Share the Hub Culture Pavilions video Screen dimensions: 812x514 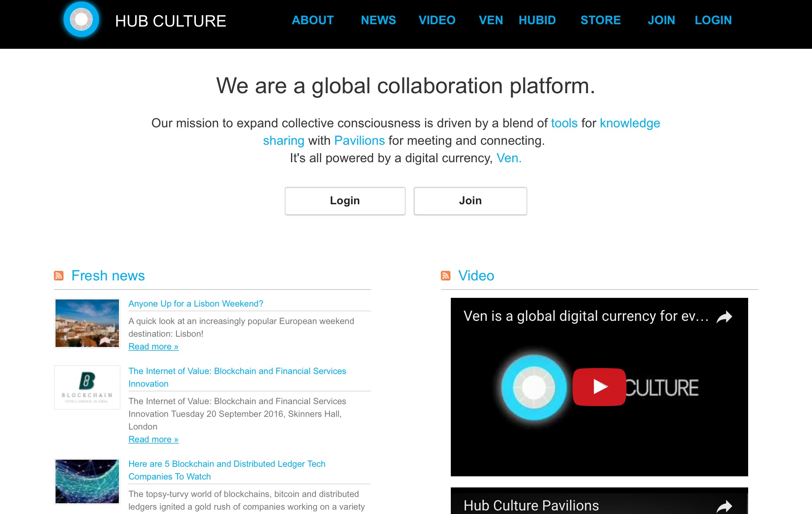coord(724,506)
